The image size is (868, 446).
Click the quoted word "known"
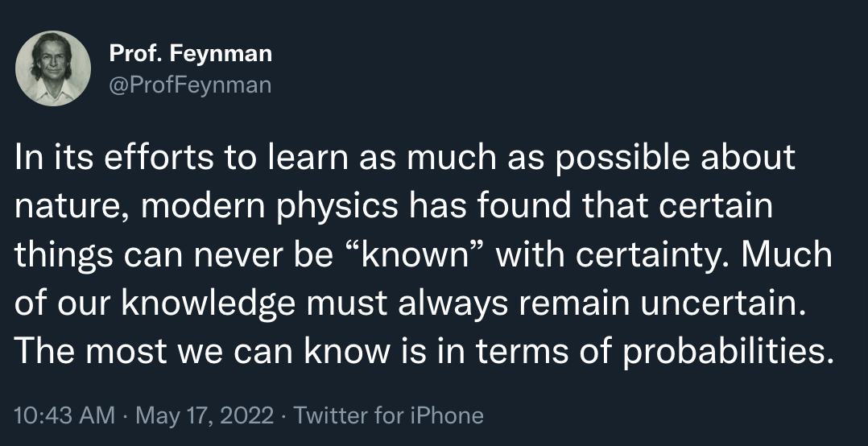[x=416, y=255]
